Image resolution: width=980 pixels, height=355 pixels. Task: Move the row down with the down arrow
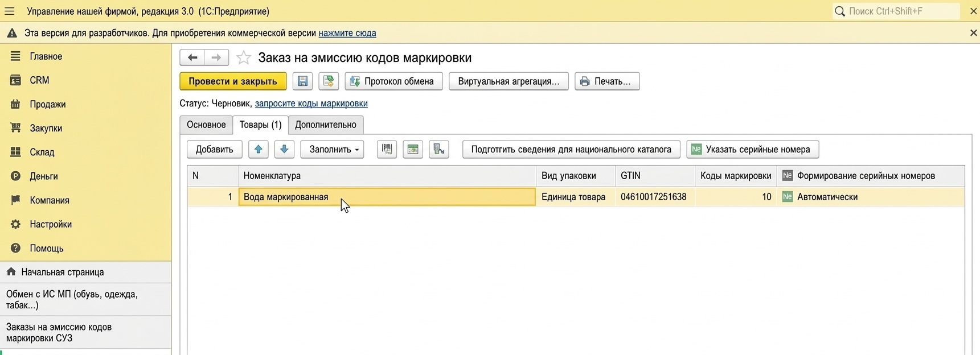[x=284, y=149]
